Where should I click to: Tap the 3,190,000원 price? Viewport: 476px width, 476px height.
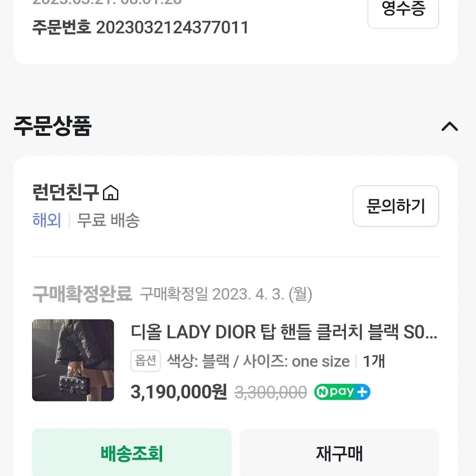click(x=179, y=392)
